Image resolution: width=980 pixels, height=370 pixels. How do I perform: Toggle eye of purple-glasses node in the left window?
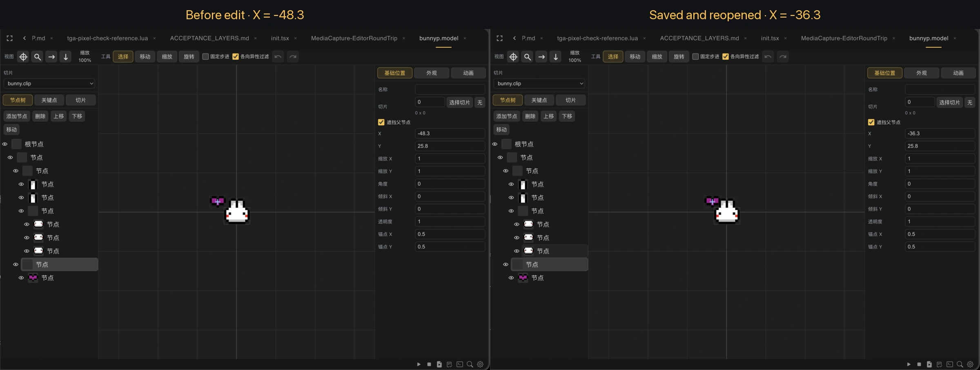(21, 278)
